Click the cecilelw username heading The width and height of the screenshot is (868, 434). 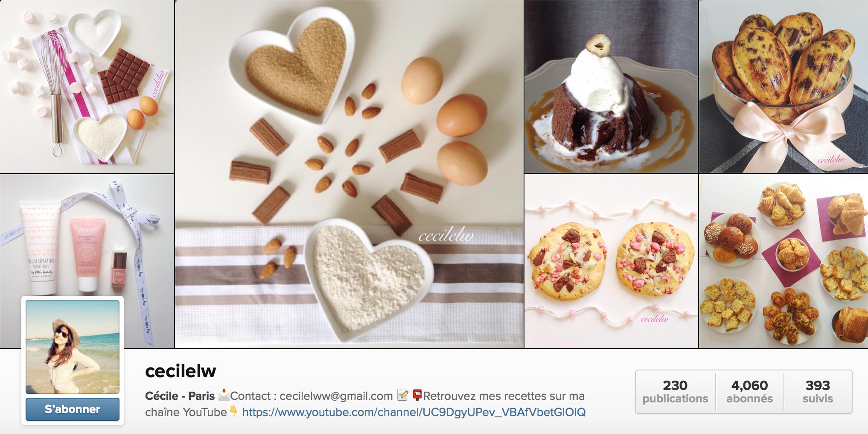(181, 371)
